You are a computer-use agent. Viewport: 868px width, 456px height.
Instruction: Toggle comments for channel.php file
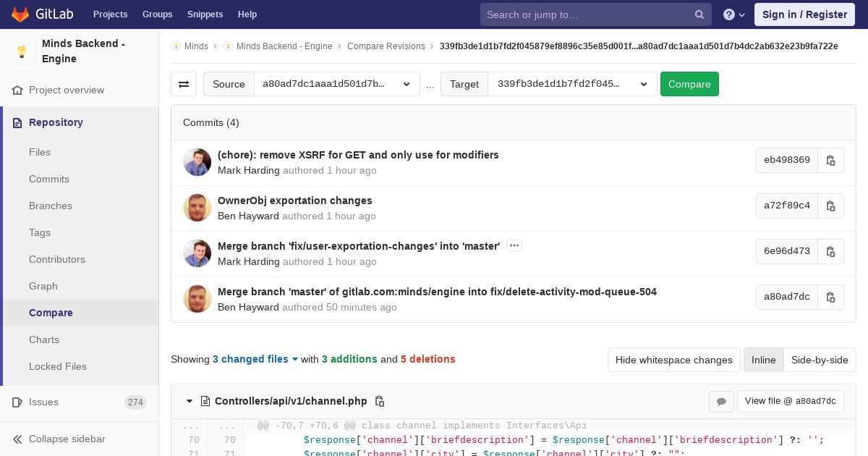[x=721, y=402]
